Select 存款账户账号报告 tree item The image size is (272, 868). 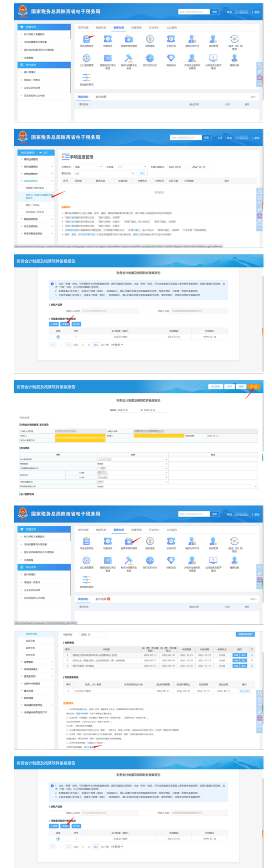[x=35, y=188]
